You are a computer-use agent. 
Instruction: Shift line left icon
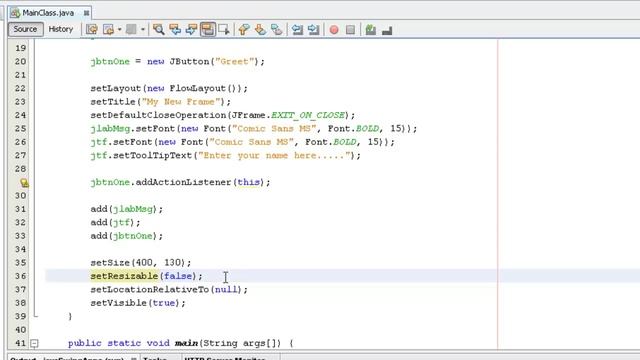[x=297, y=29]
